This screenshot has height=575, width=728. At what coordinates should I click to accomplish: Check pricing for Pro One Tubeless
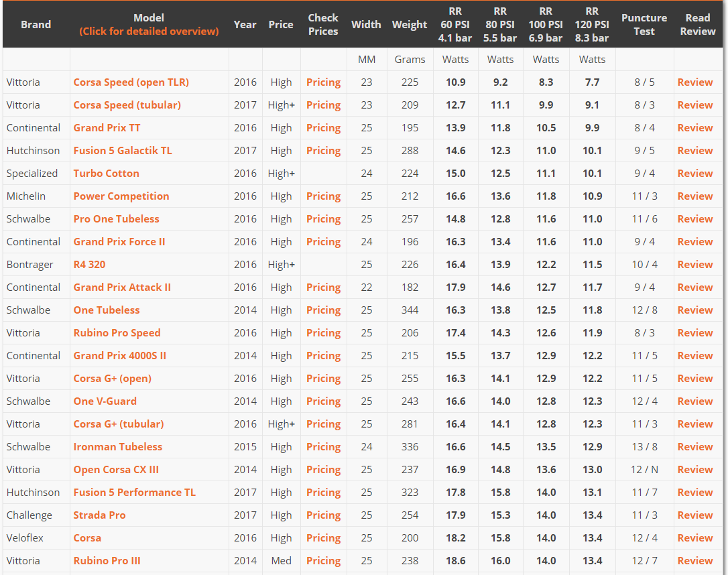point(324,219)
